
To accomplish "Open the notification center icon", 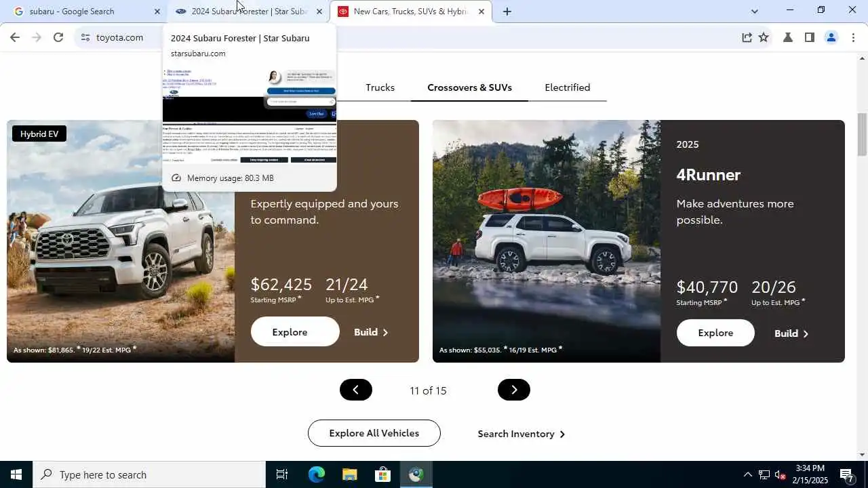I will 847,474.
